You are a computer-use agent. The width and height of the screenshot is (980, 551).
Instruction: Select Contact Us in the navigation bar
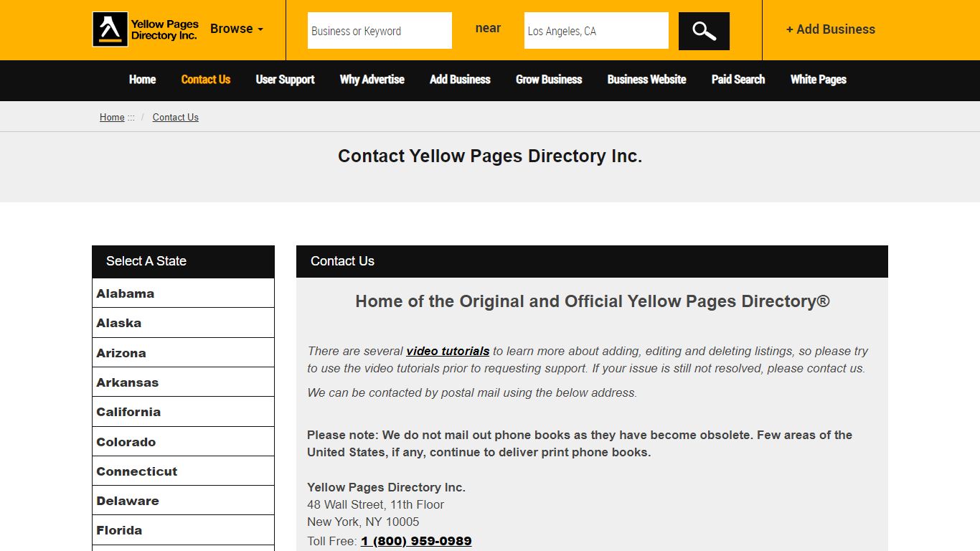(206, 80)
